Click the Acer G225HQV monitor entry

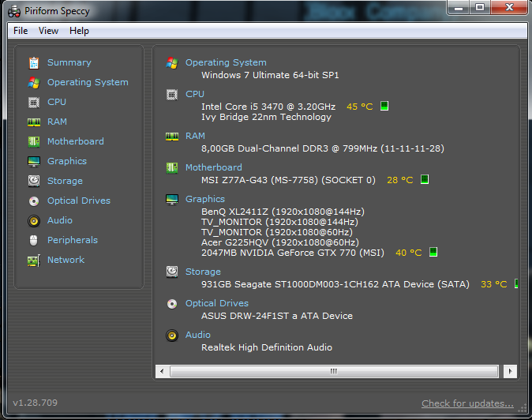[280, 242]
